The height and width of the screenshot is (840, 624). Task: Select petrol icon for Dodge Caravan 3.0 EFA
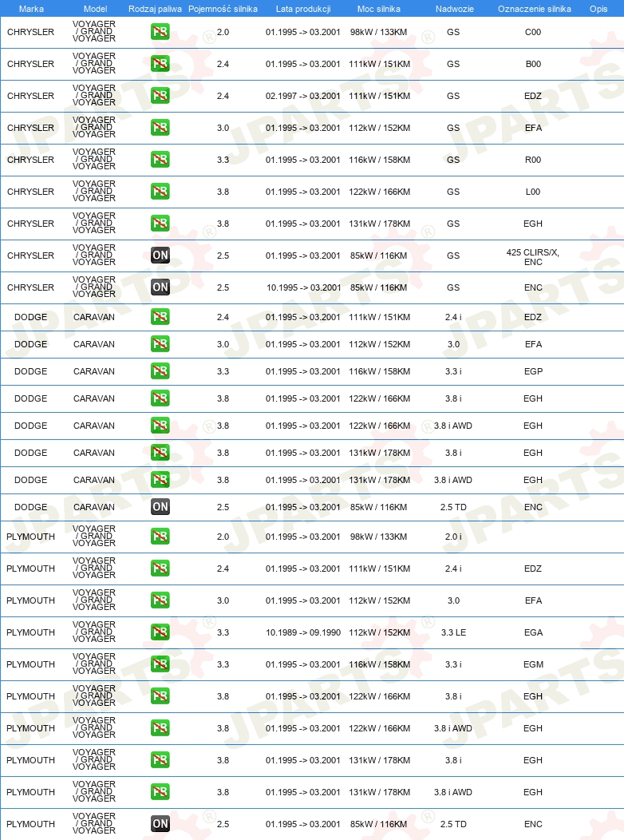coord(160,344)
